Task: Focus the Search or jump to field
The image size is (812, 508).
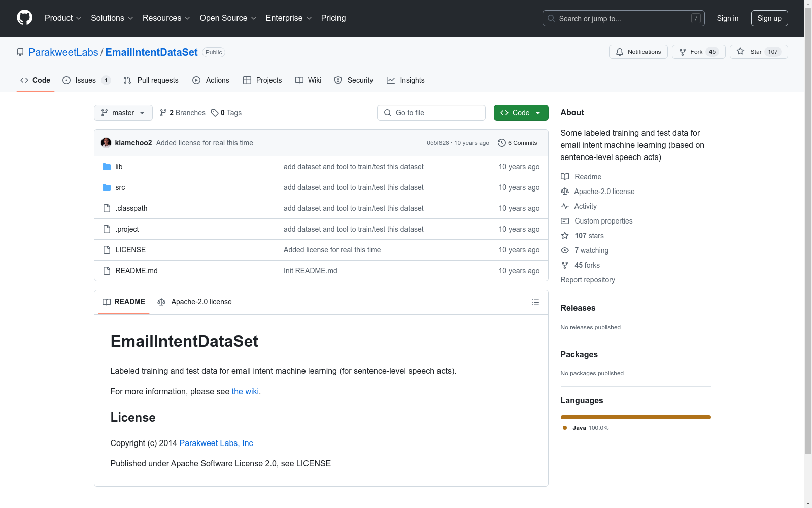Action: click(624, 18)
